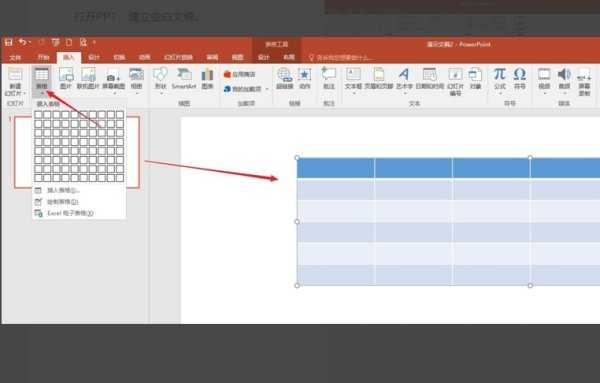Click top-left resize handle of the table
This screenshot has height=383, width=600.
pyautogui.click(x=297, y=158)
